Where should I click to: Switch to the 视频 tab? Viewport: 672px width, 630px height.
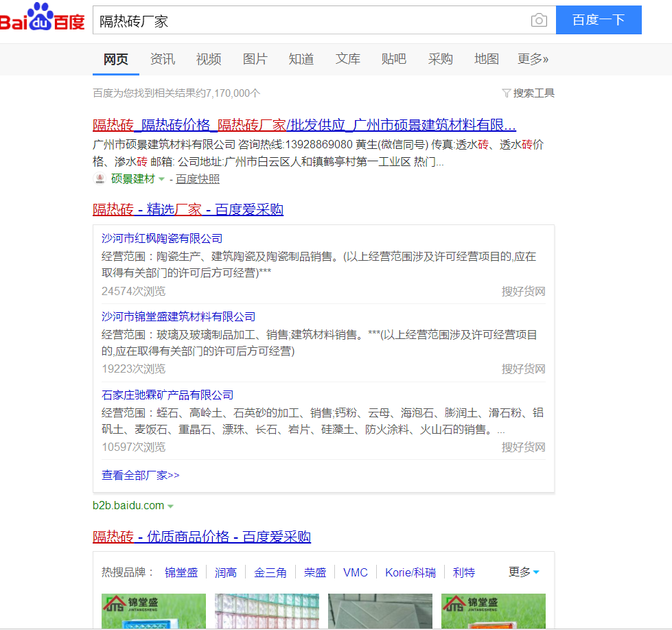209,59
